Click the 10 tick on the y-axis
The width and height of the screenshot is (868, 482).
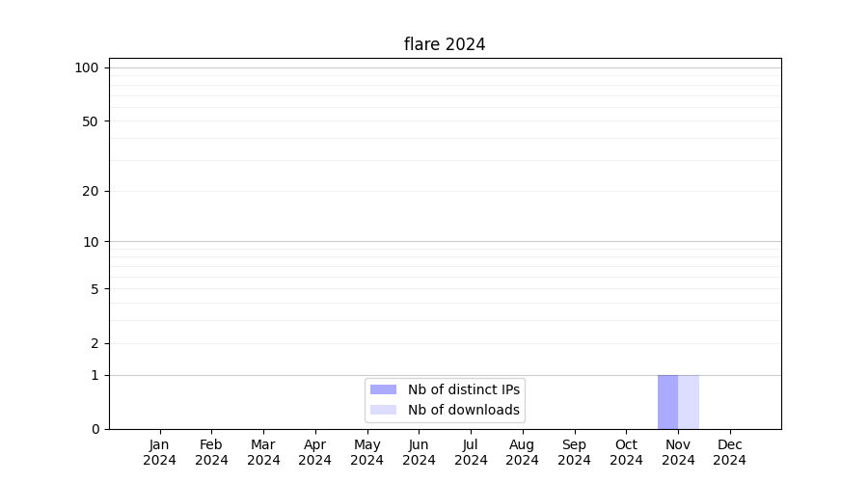(91, 242)
